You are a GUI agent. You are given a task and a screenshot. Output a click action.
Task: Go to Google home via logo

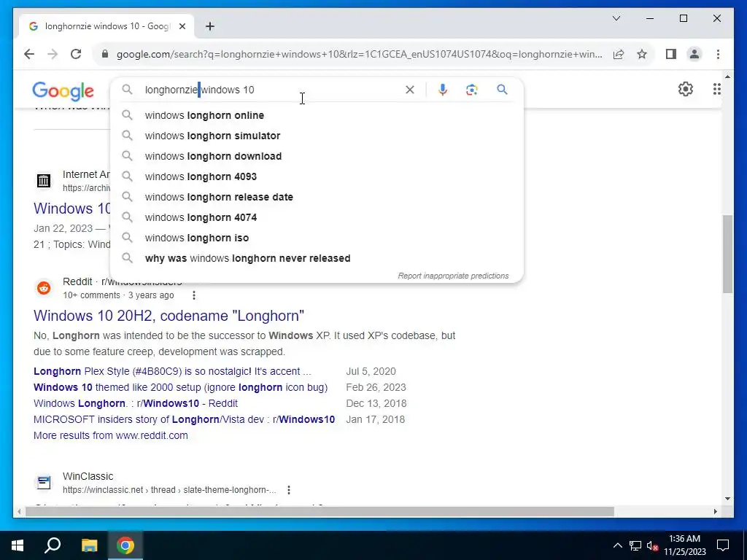[63, 90]
